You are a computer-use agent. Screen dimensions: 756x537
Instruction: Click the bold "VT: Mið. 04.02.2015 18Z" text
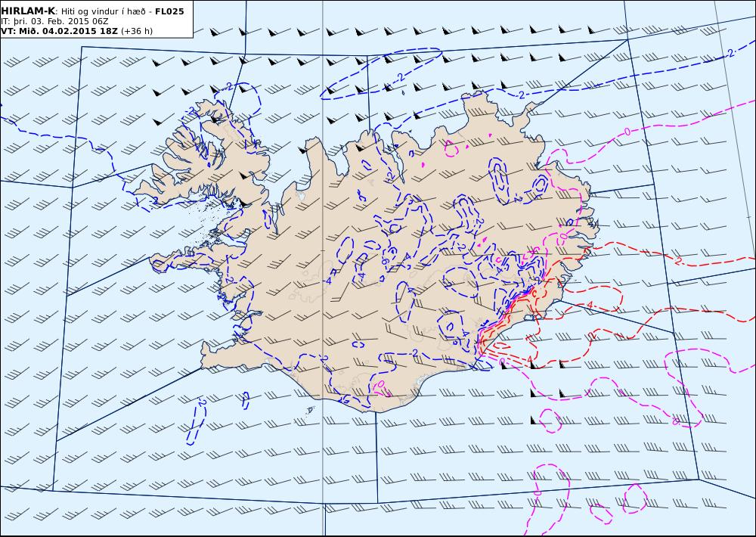tap(59, 31)
